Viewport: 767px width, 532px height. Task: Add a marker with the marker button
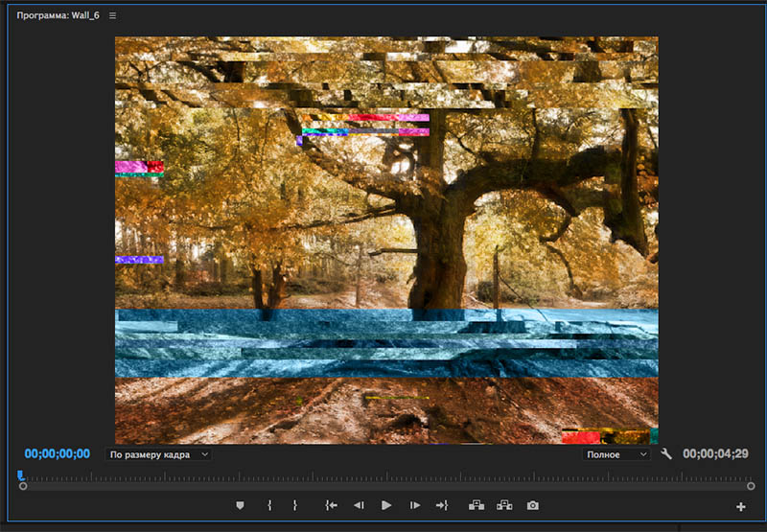coord(240,505)
